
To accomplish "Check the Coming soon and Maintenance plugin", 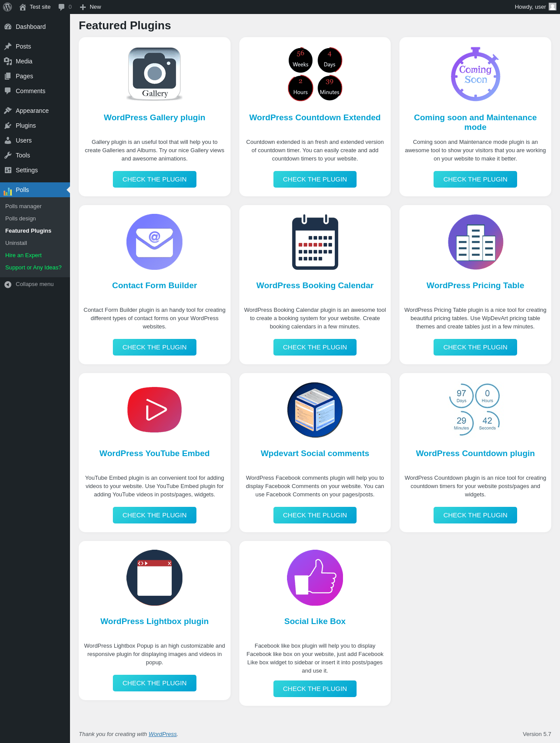I will coord(475,179).
